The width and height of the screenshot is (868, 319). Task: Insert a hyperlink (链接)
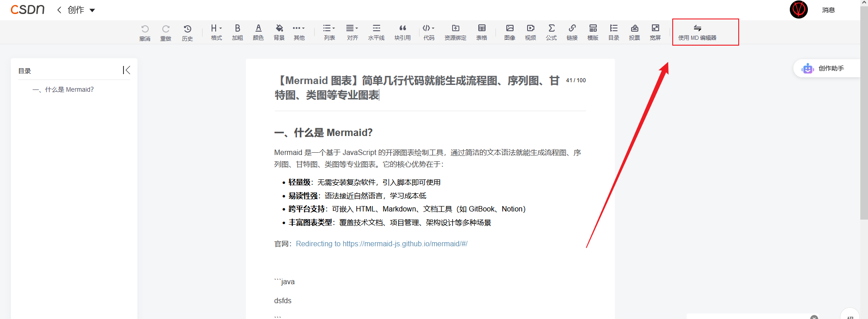point(572,32)
